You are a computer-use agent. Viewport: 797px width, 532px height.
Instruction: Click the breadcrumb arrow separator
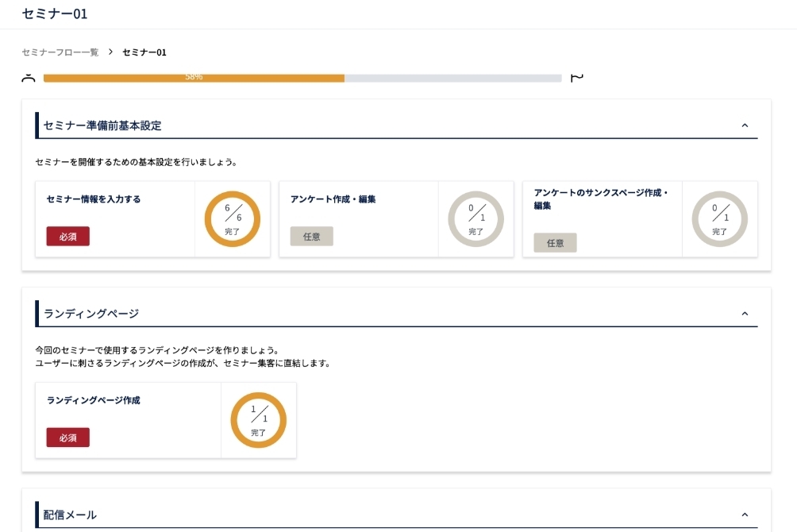click(x=110, y=52)
